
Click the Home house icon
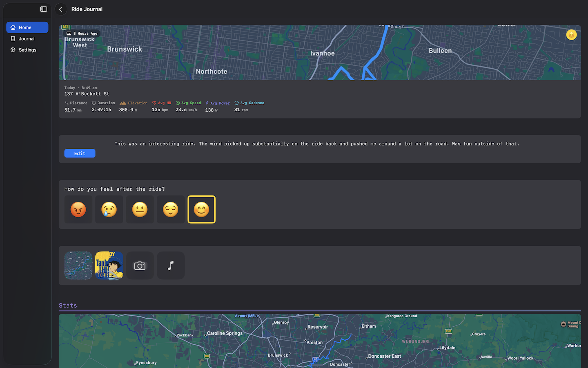[x=13, y=27]
